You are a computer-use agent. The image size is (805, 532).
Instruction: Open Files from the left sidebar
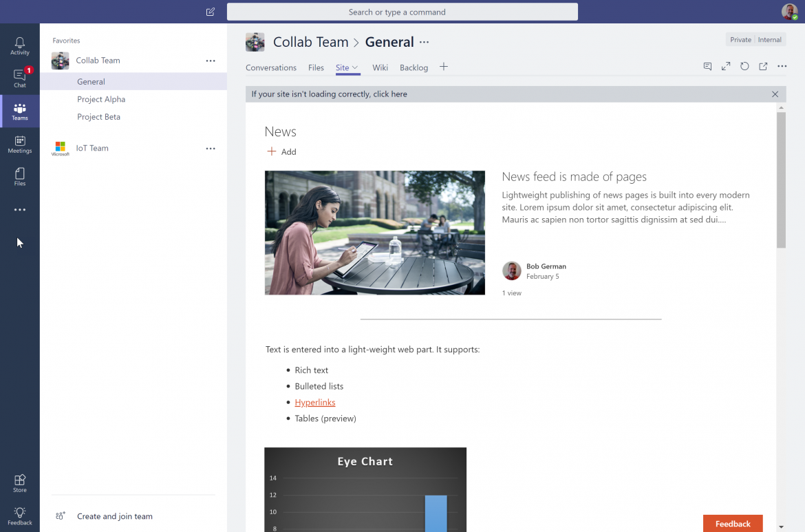point(20,177)
